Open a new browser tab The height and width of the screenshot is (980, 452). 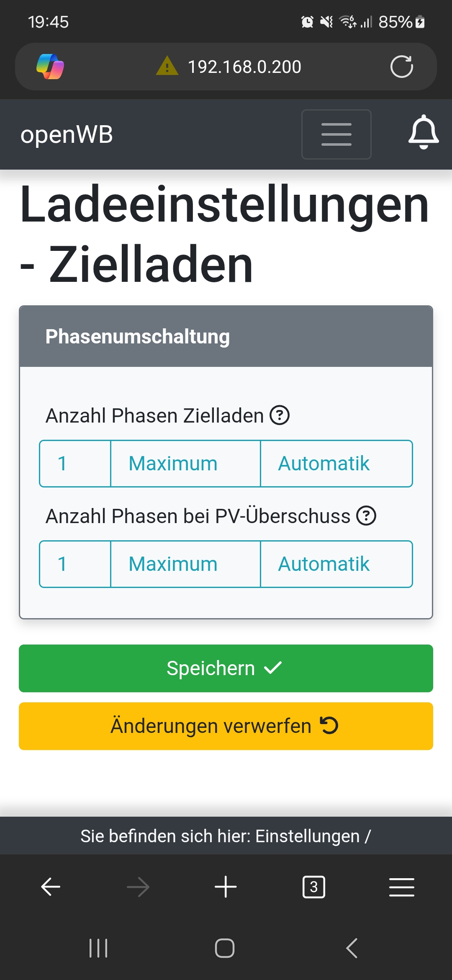point(226,887)
